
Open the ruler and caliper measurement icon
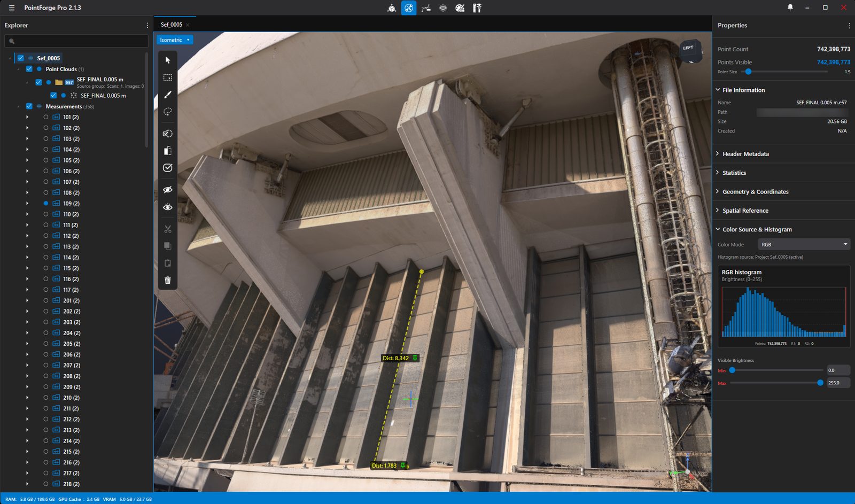coord(477,8)
